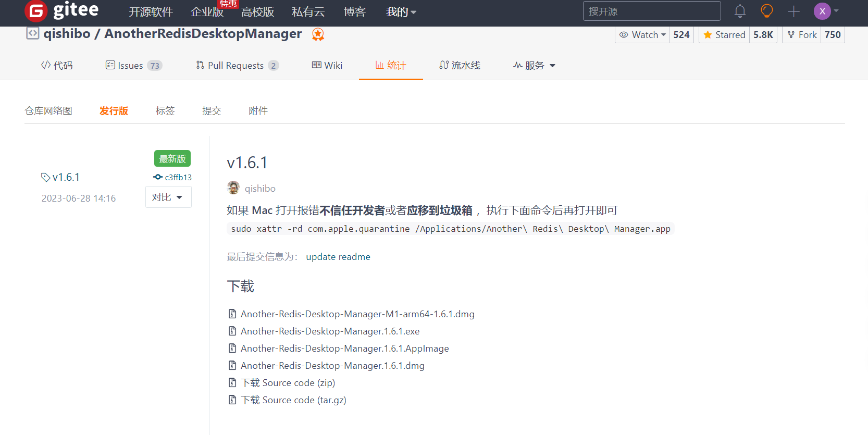Image resolution: width=868 pixels, height=435 pixels.
Task: Click AnotherRedisDesktopManager repository name
Action: click(x=203, y=33)
